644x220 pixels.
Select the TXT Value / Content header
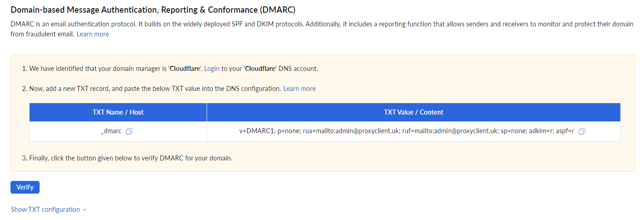(414, 112)
